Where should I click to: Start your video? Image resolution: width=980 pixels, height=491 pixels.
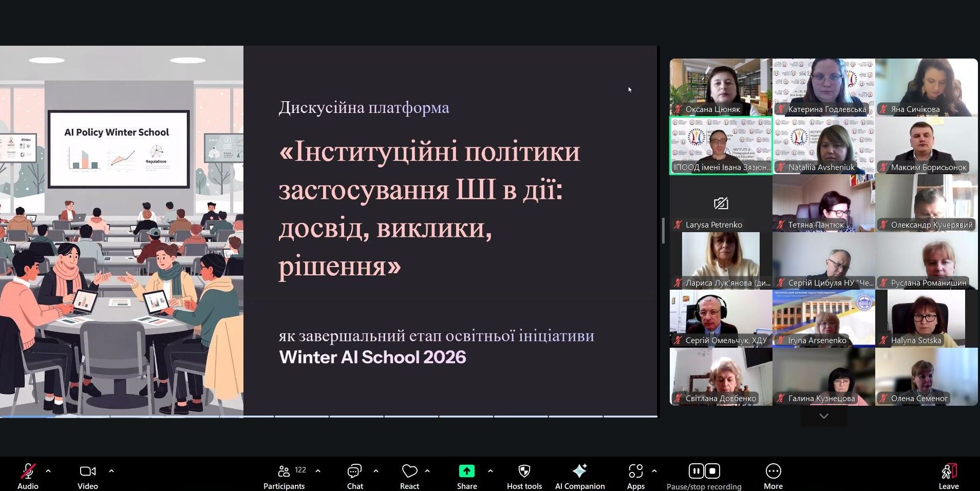[x=87, y=471]
